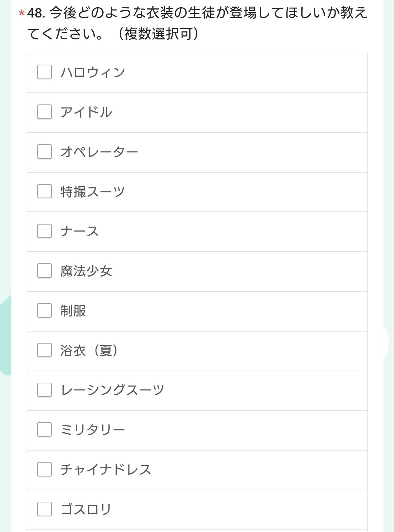Check the ナース costume checkbox
This screenshot has width=394, height=532.
(x=45, y=231)
